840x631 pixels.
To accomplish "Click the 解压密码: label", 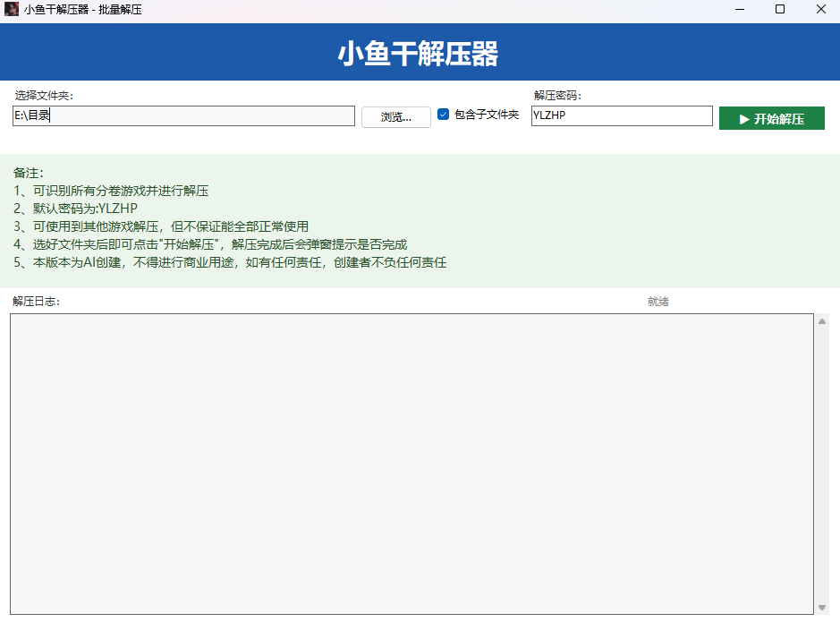I will coord(557,96).
